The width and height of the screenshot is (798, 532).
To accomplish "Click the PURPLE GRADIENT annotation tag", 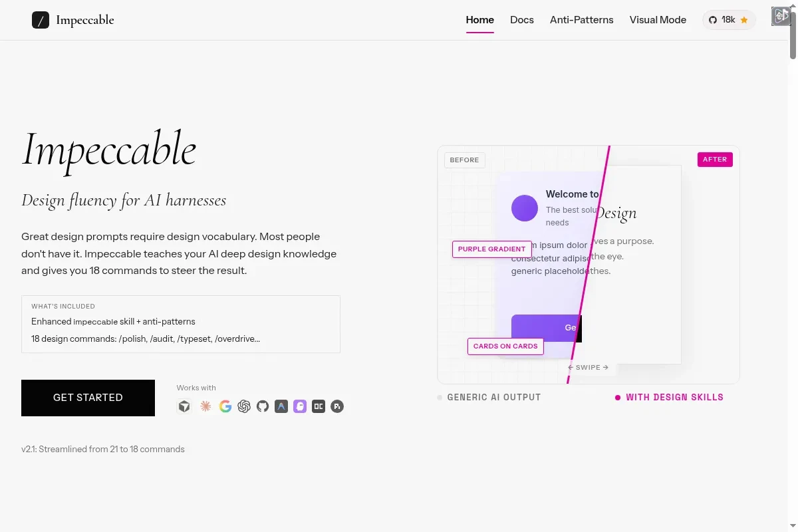I will [491, 249].
